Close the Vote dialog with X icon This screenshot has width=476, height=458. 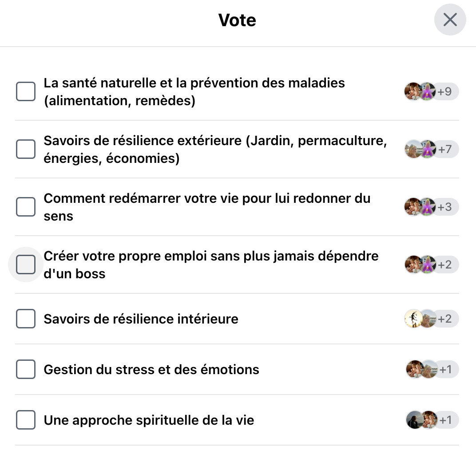(450, 20)
